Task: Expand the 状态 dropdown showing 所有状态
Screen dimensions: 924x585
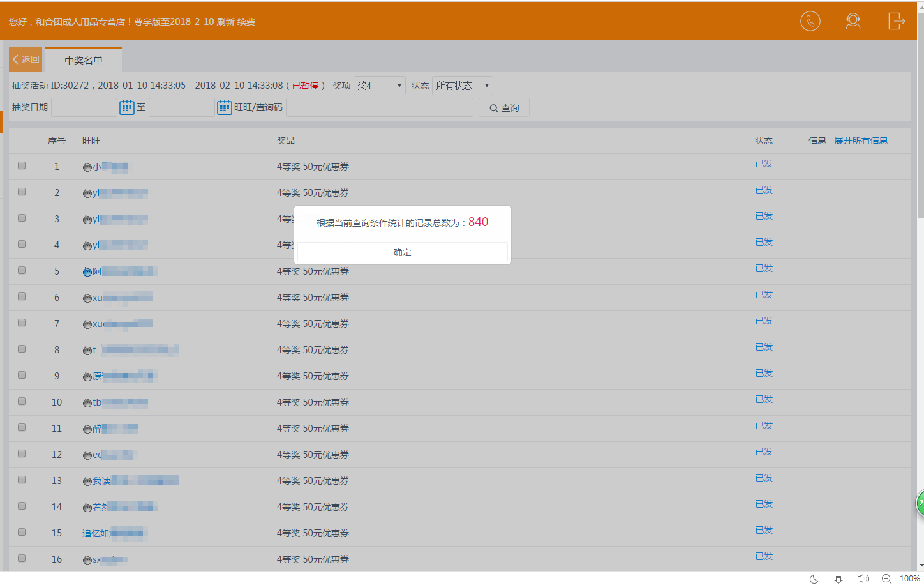Action: coord(462,86)
